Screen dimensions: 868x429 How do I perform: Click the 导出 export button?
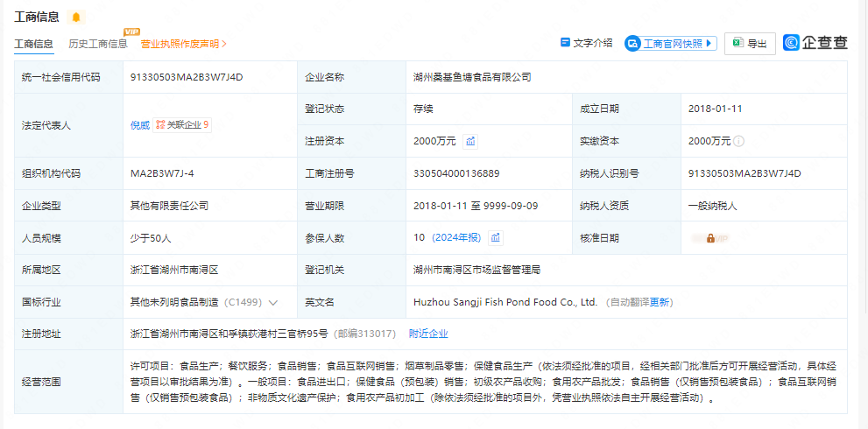point(750,43)
